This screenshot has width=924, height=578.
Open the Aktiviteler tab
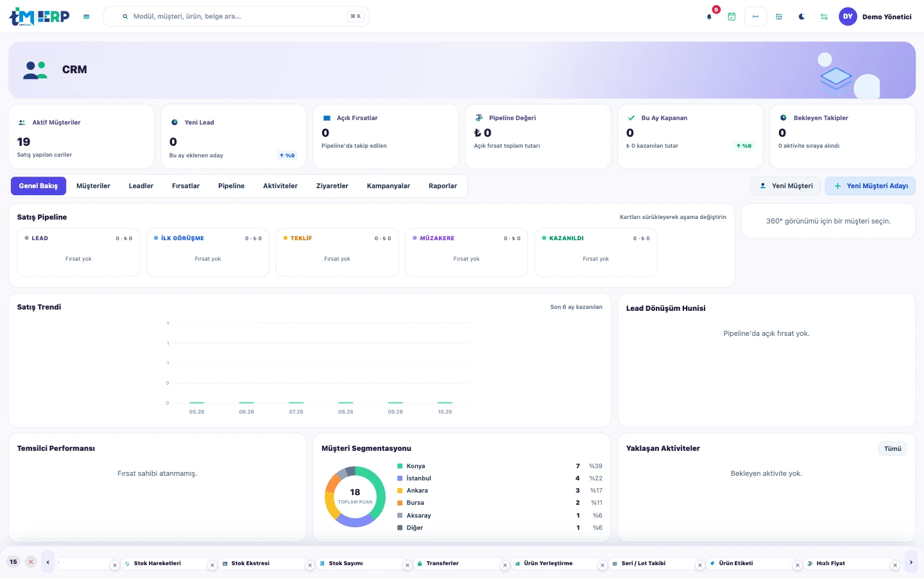pos(280,186)
